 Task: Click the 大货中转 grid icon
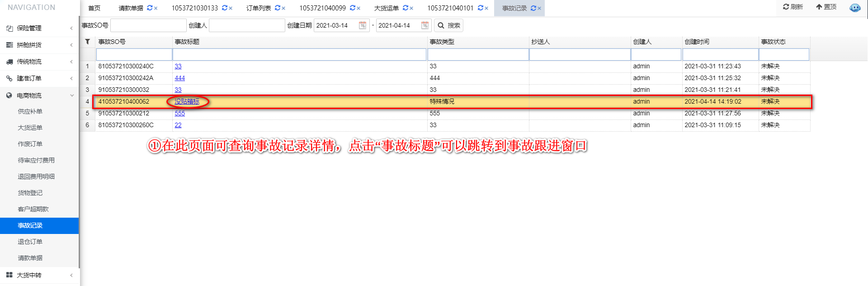tap(9, 275)
